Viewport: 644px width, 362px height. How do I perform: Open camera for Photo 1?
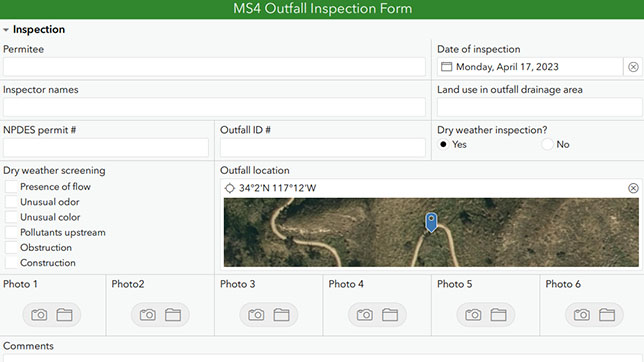(39, 315)
